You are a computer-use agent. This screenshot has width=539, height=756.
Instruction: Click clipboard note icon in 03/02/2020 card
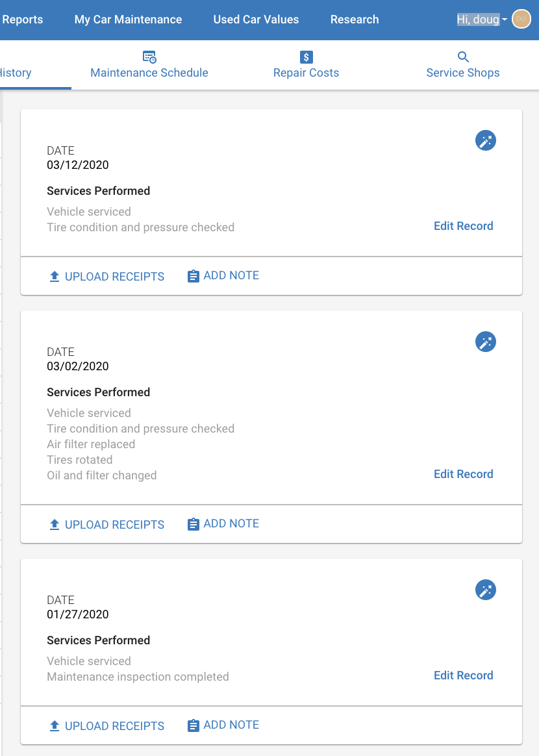(x=193, y=524)
